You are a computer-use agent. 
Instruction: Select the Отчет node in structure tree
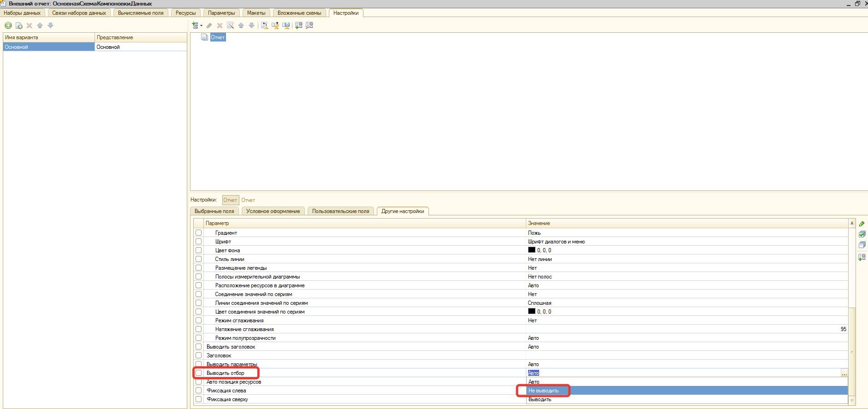point(218,37)
